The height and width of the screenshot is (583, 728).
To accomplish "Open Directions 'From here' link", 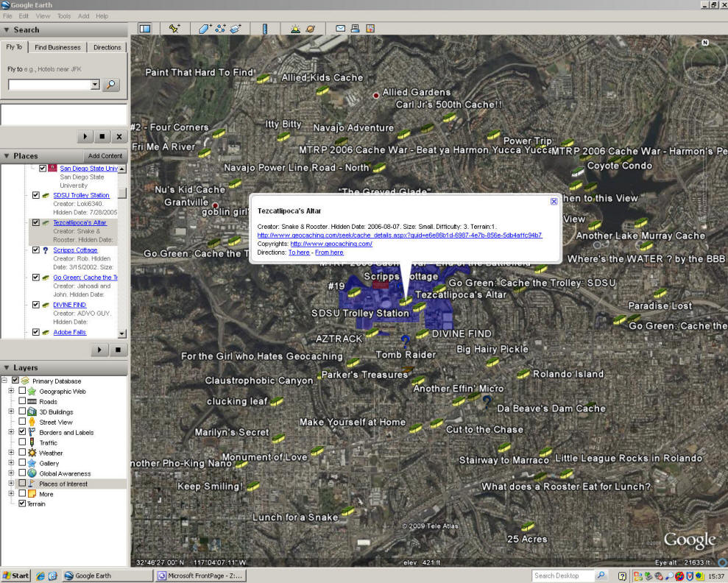I will (x=329, y=252).
